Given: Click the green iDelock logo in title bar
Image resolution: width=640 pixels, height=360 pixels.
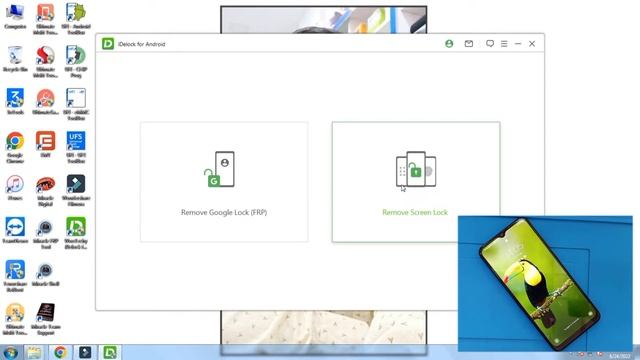Looking at the screenshot, I should point(108,44).
